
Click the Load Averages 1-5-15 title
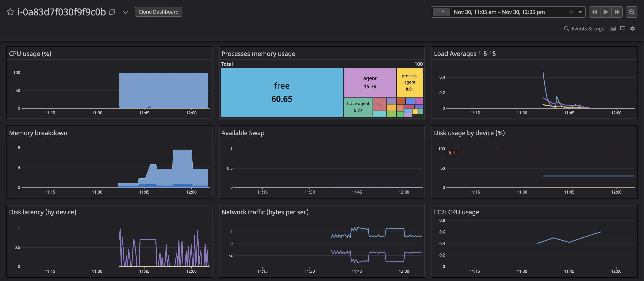coord(465,54)
